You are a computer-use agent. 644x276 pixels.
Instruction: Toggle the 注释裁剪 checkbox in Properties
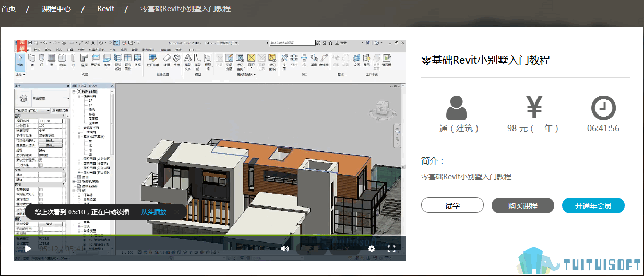(x=41, y=199)
